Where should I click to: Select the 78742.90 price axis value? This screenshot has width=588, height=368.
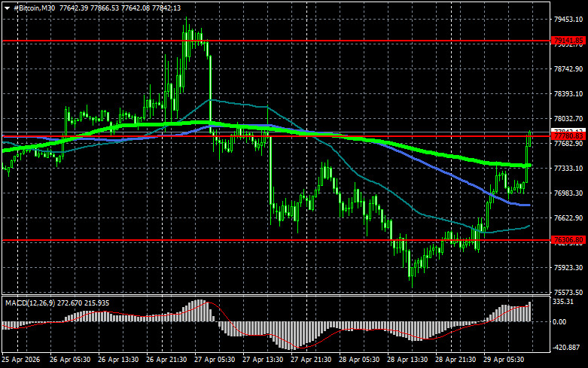[568, 69]
